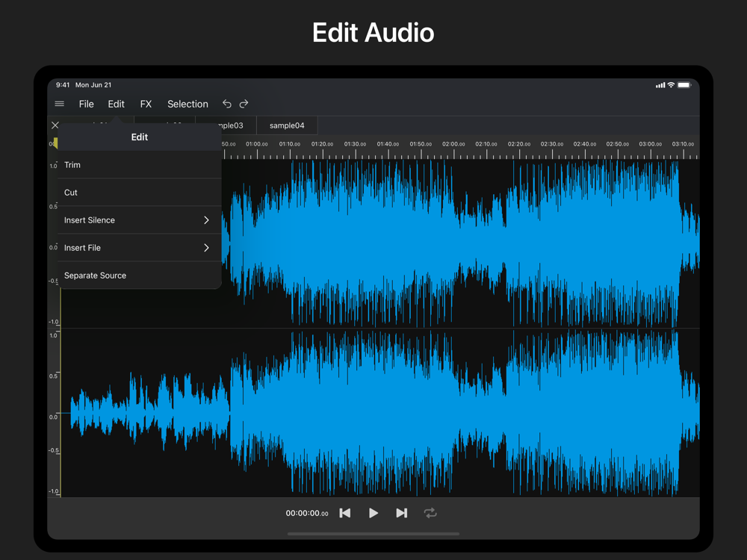
Task: Expand the Insert File submenu chevron
Action: (206, 248)
